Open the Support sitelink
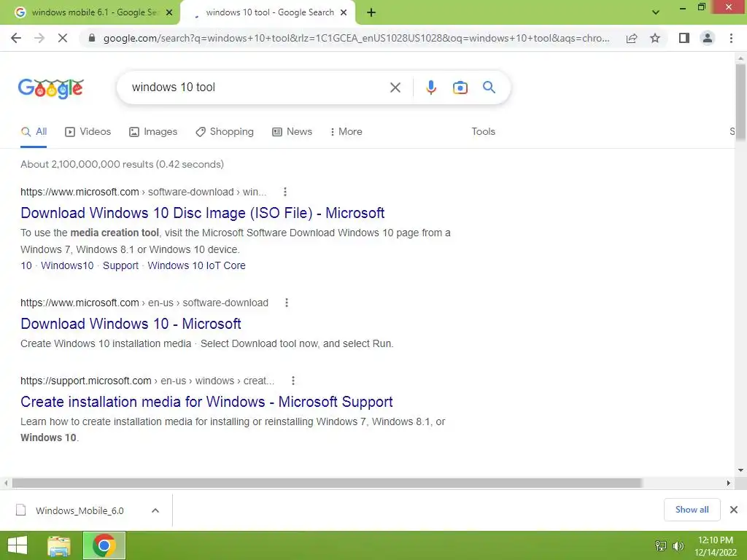747x560 pixels. [120, 265]
